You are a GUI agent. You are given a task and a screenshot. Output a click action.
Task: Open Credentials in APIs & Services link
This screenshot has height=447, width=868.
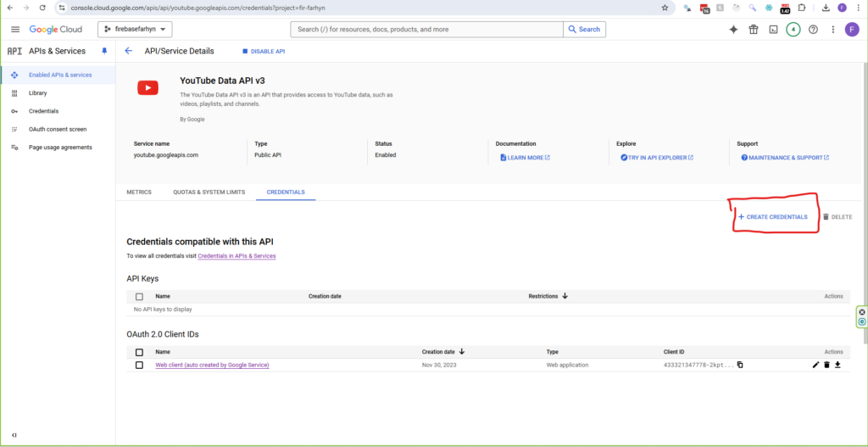[x=236, y=255]
